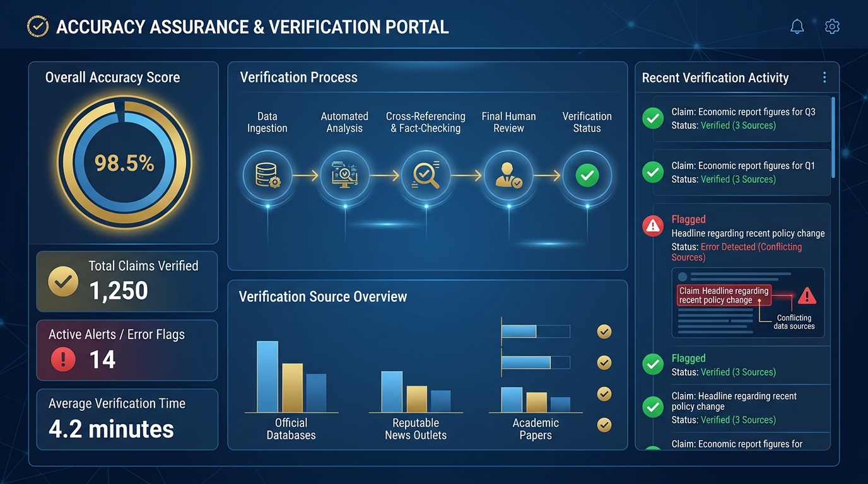
Task: Click the Verification Process panel title
Action: 299,78
